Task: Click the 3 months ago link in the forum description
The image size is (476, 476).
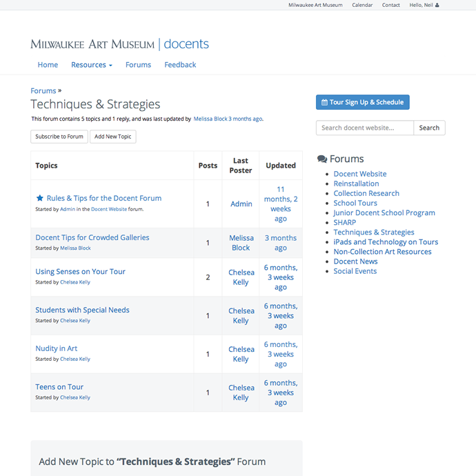Action: 246,119
